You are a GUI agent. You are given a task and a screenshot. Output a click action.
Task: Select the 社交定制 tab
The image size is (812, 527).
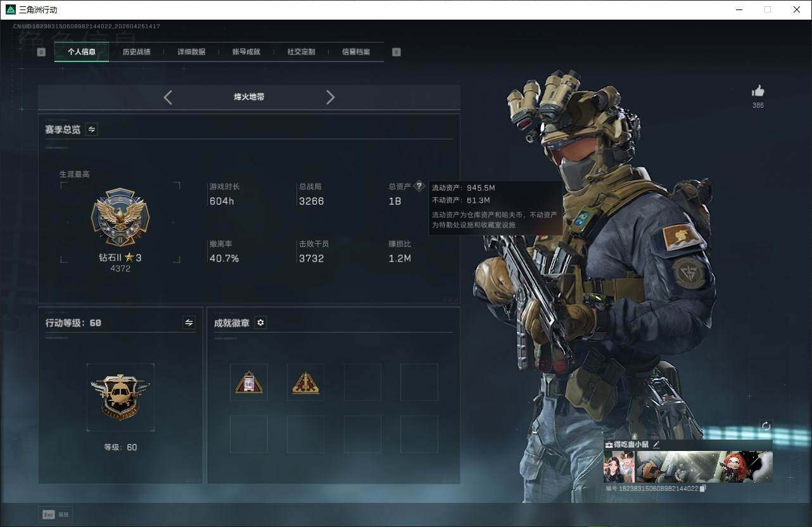[301, 52]
